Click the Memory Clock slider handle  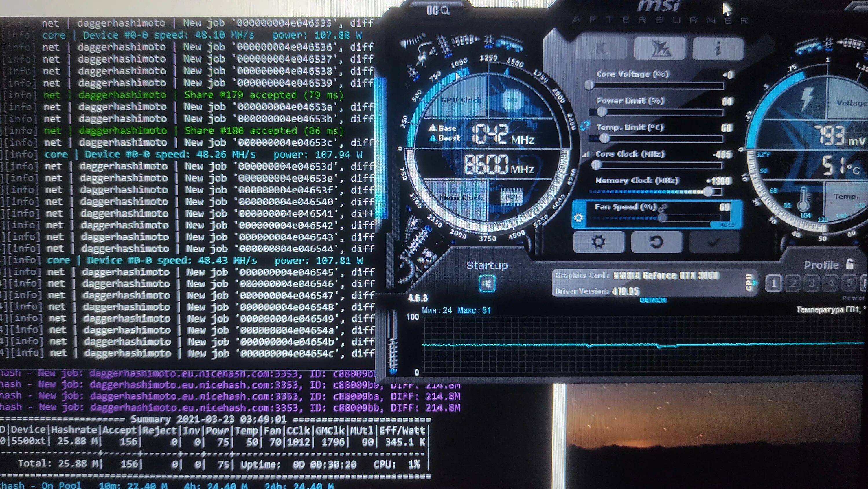tap(708, 192)
